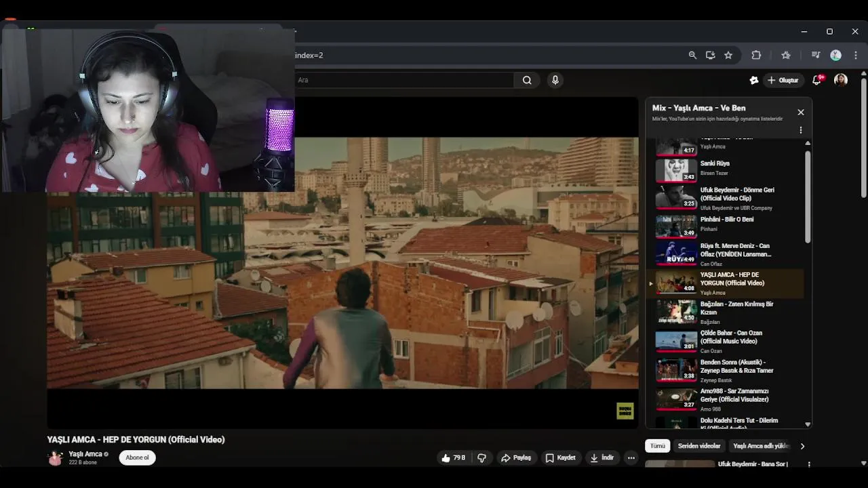
Task: Click the playlist scrollbar thumb
Action: tap(808, 197)
